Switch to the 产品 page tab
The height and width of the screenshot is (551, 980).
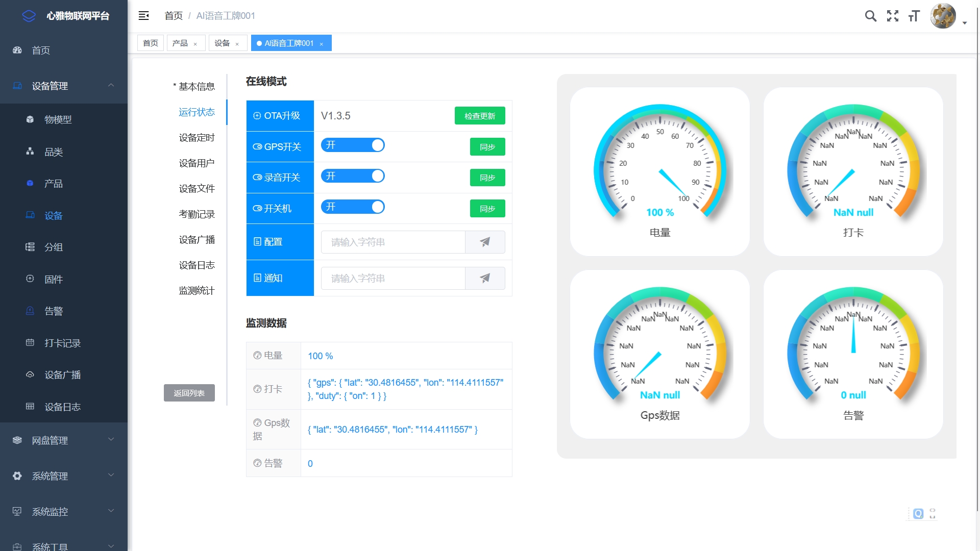point(180,43)
